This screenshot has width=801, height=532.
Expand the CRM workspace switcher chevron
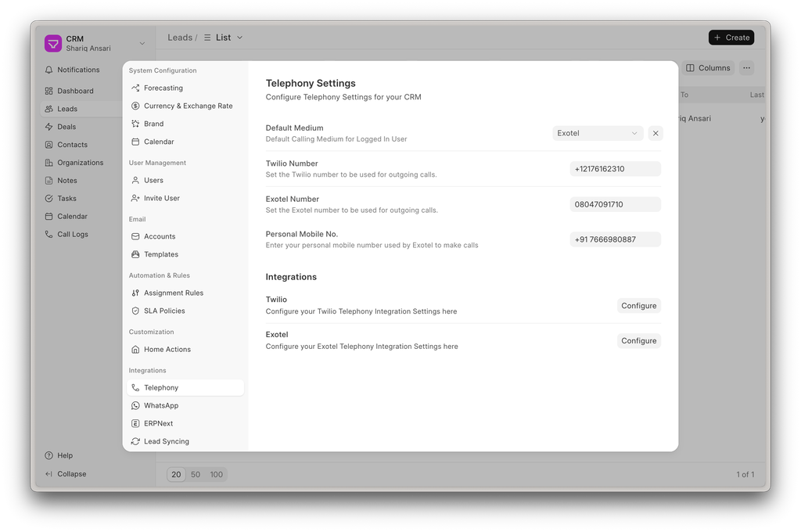coord(142,44)
